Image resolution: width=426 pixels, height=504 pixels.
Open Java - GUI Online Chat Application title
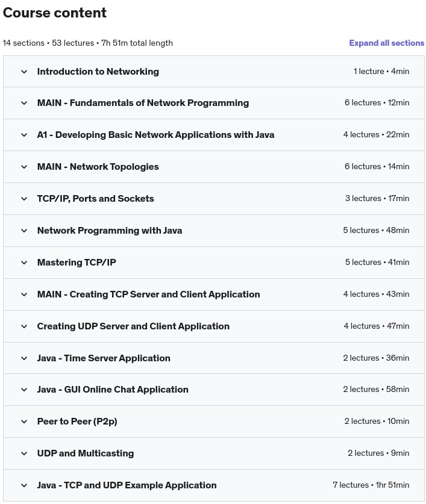point(113,390)
